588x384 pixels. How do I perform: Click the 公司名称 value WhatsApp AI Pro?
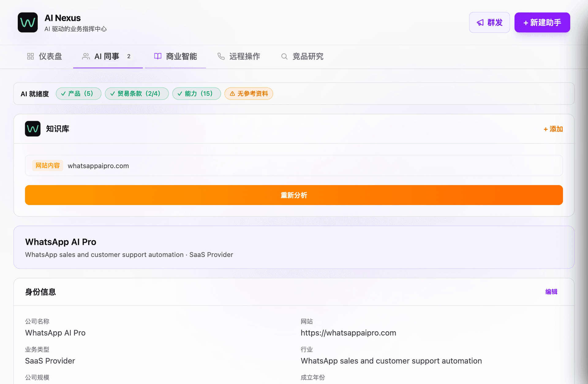55,333
